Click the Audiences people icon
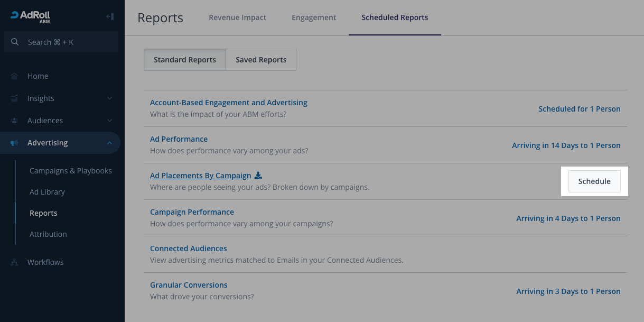Viewport: 644px width, 322px height. [14, 121]
